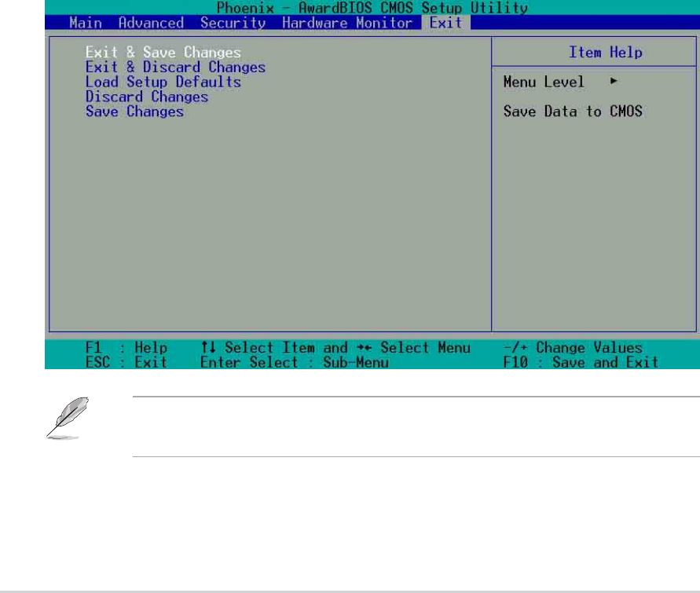700x593 pixels.
Task: Choose Exit & Save Changes
Action: pyautogui.click(x=163, y=53)
